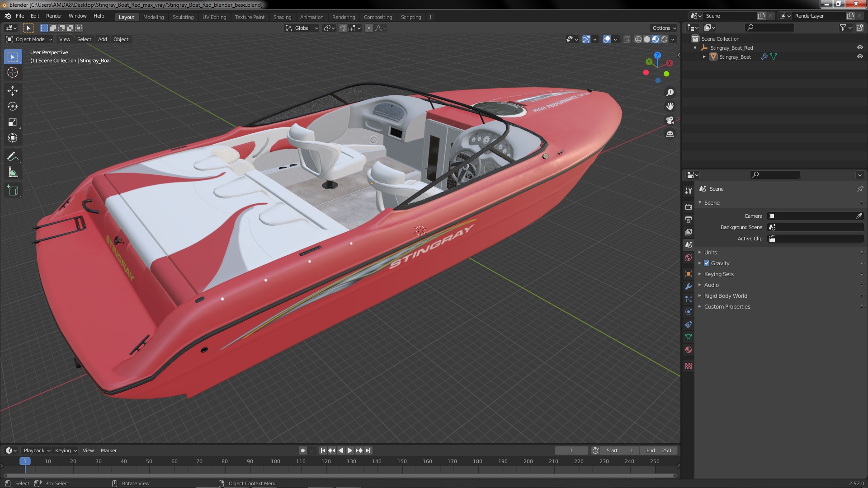Choose the Add Cube tool
Viewport: 868px width, 488px height.
click(x=13, y=191)
